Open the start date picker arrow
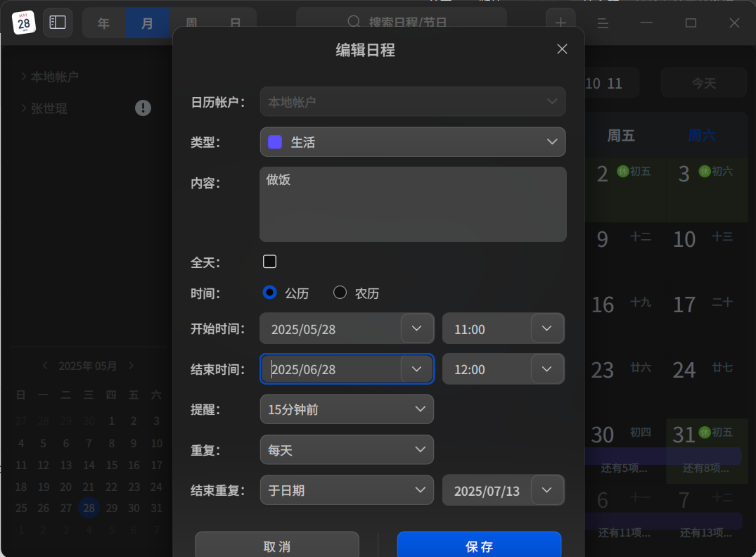Screen dimensions: 756x557 [x=417, y=328]
